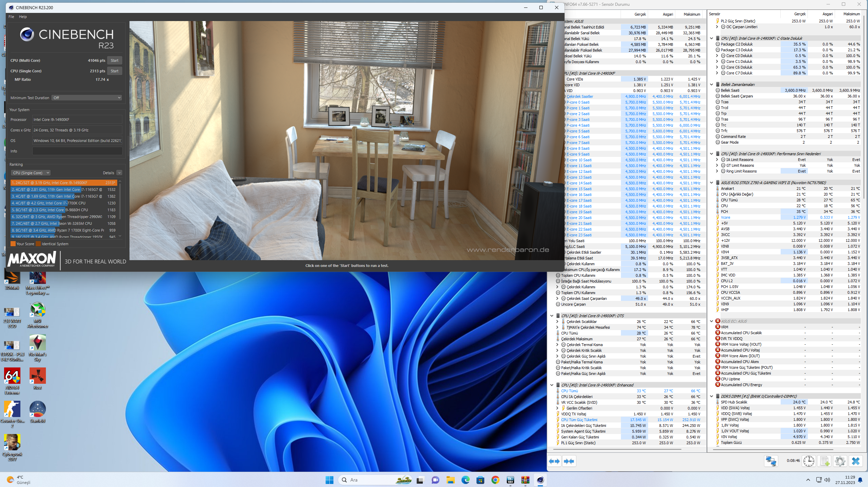Open volume control in system tray

(x=827, y=480)
